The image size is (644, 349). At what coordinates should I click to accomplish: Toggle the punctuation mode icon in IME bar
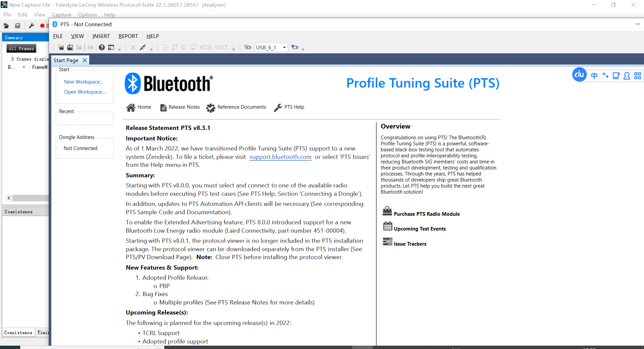tap(605, 76)
